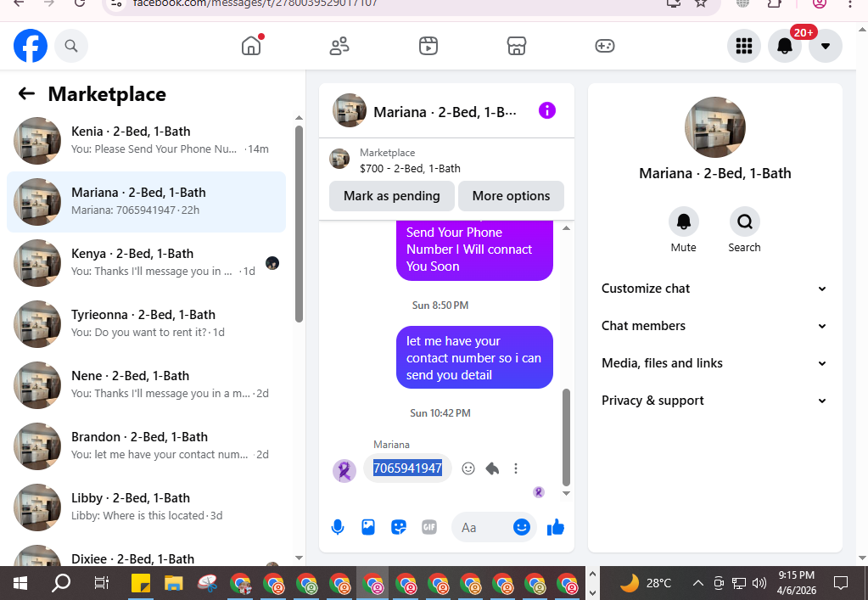Bookmark page with browser star icon
Image resolution: width=868 pixels, height=600 pixels.
701,3
